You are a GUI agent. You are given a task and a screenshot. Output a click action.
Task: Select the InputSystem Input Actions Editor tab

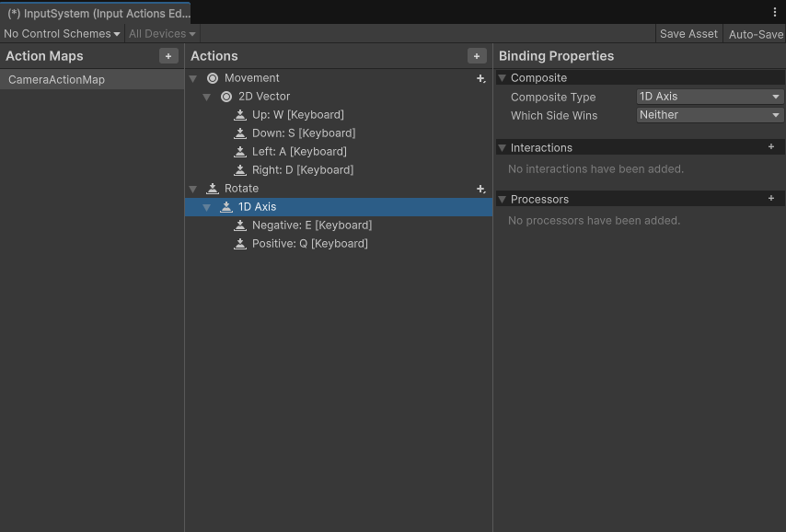(97, 14)
